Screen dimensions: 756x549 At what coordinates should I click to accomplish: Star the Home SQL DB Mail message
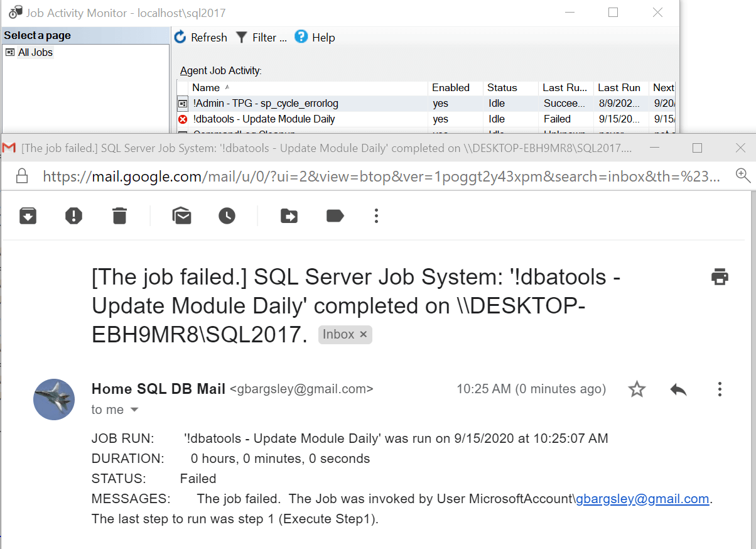637,389
